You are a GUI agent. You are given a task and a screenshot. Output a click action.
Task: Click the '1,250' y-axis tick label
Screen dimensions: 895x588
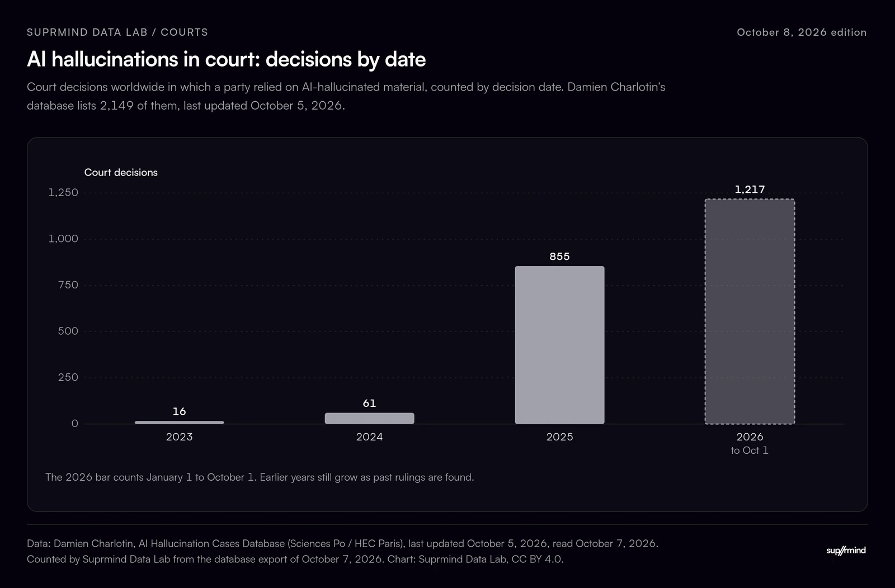pos(63,192)
